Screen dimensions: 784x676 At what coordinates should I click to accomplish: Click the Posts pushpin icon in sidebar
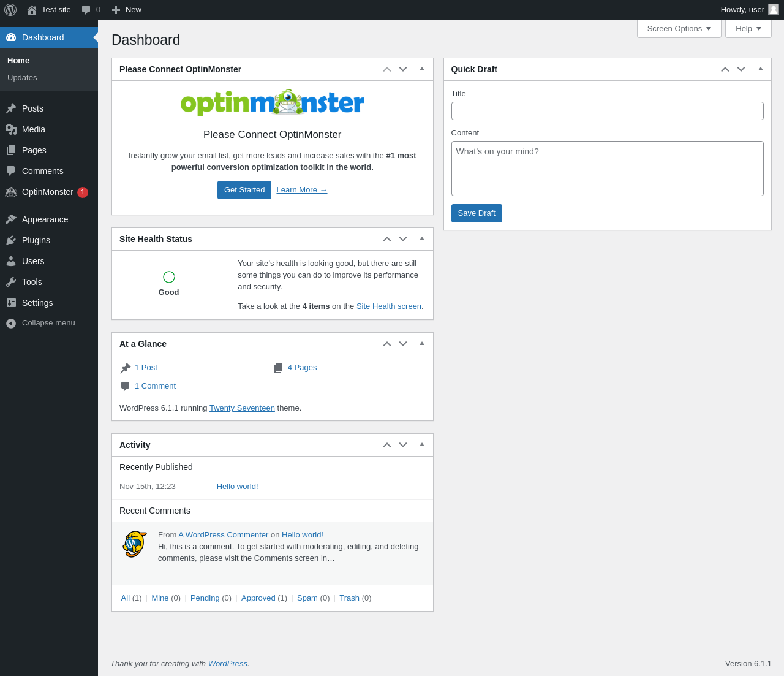point(11,108)
